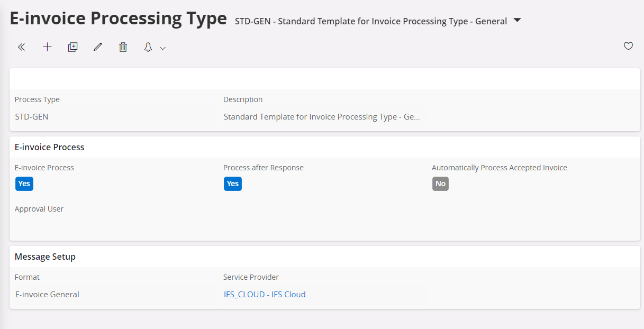Expand the bell notification chevron menu
The image size is (644, 329).
[x=162, y=48]
